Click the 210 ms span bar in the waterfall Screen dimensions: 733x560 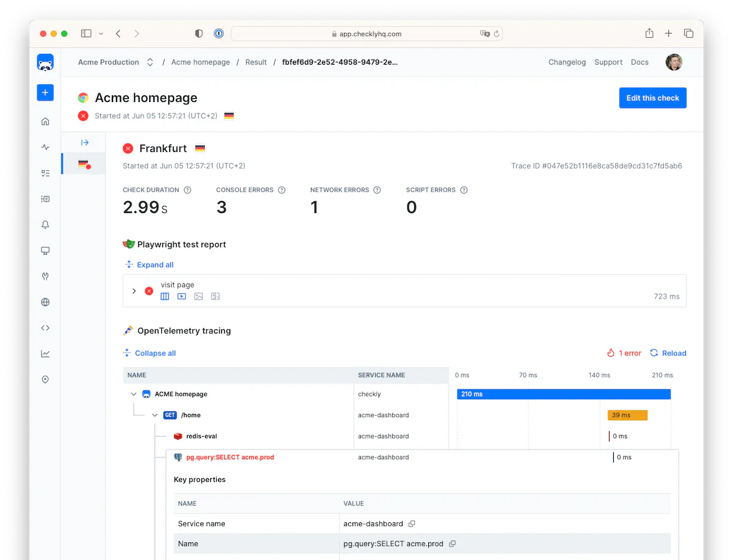tap(563, 394)
